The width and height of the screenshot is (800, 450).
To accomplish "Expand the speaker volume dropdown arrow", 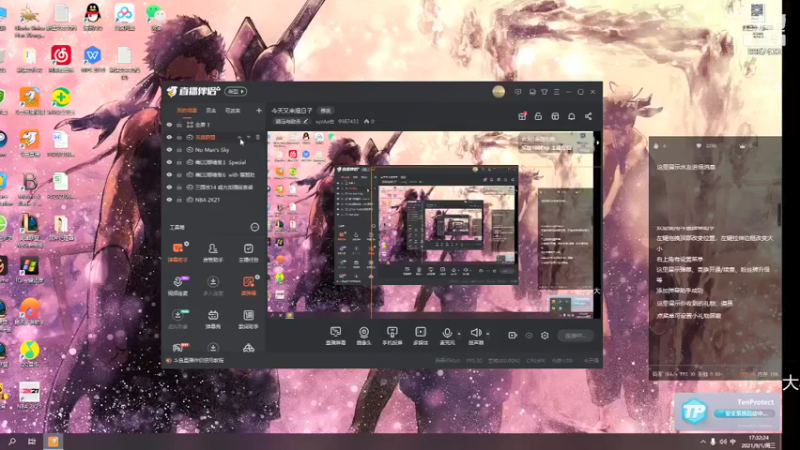I will (x=488, y=334).
